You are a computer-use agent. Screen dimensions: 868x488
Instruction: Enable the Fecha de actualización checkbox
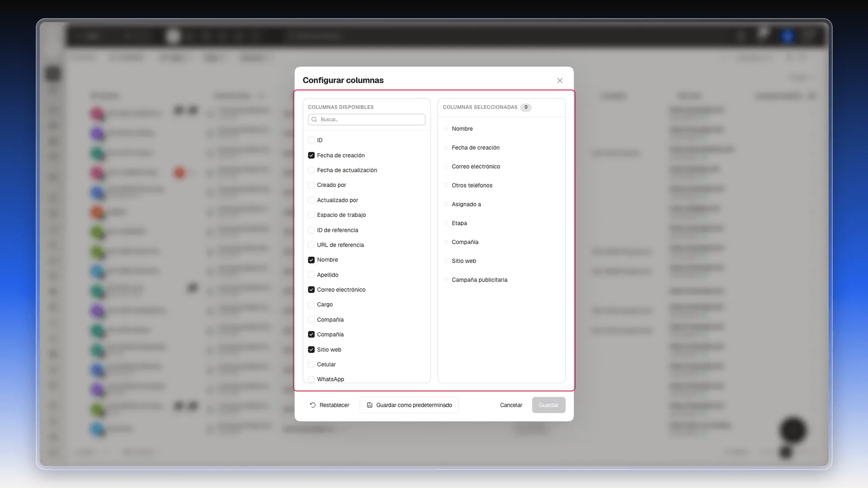point(311,170)
